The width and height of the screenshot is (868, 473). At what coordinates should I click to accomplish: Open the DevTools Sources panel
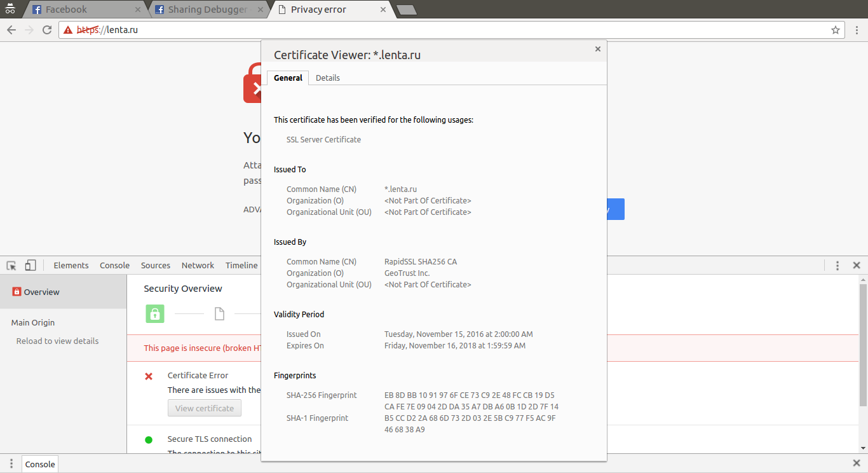(x=156, y=266)
